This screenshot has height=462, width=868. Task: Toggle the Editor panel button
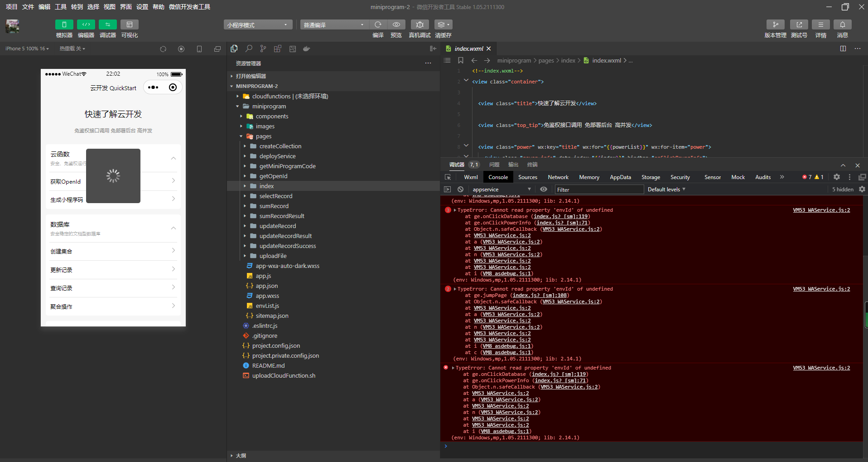pyautogui.click(x=86, y=24)
